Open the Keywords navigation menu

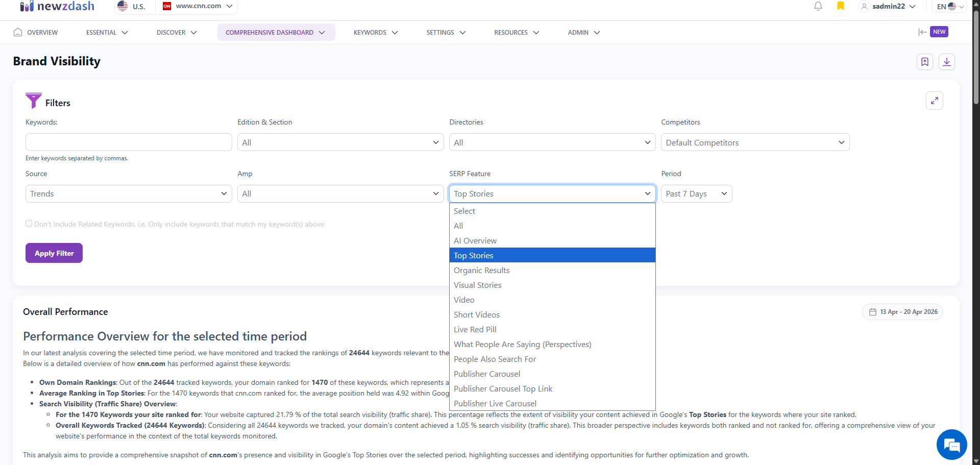coord(375,33)
